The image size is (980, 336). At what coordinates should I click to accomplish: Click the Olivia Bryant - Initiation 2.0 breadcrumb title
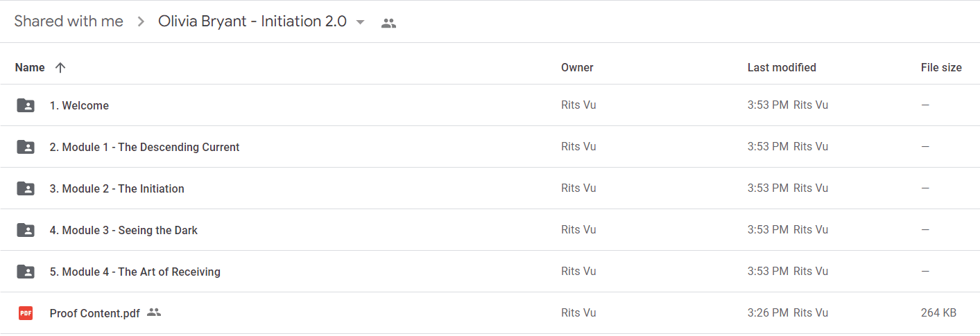[252, 21]
